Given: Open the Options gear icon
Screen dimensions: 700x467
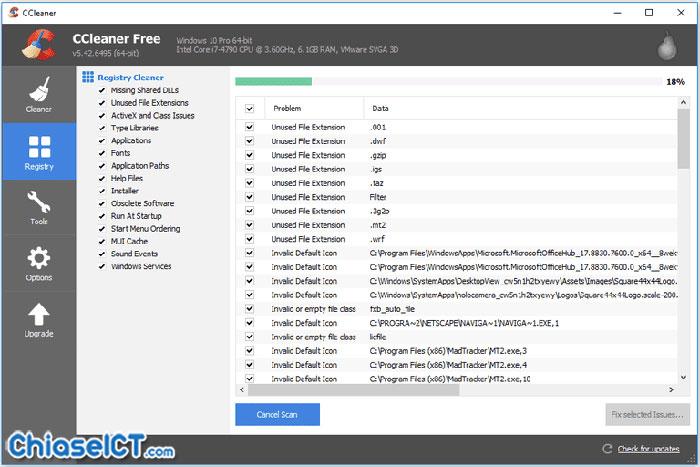Looking at the screenshot, I should pos(39,258).
